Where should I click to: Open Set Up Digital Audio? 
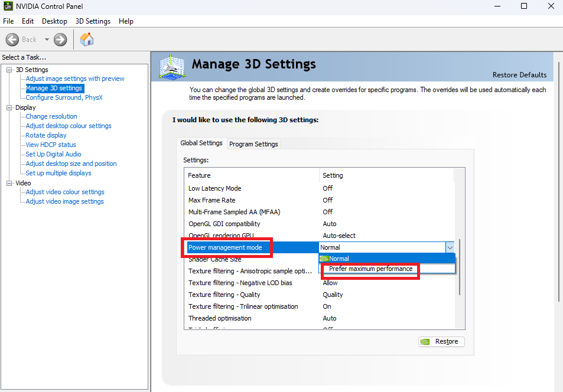pyautogui.click(x=53, y=154)
